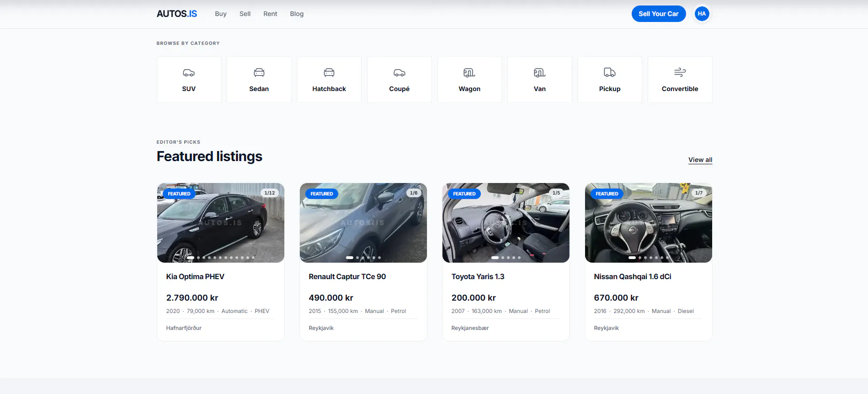Click the 490.000 kr price
The height and width of the screenshot is (394, 868).
coord(331,297)
